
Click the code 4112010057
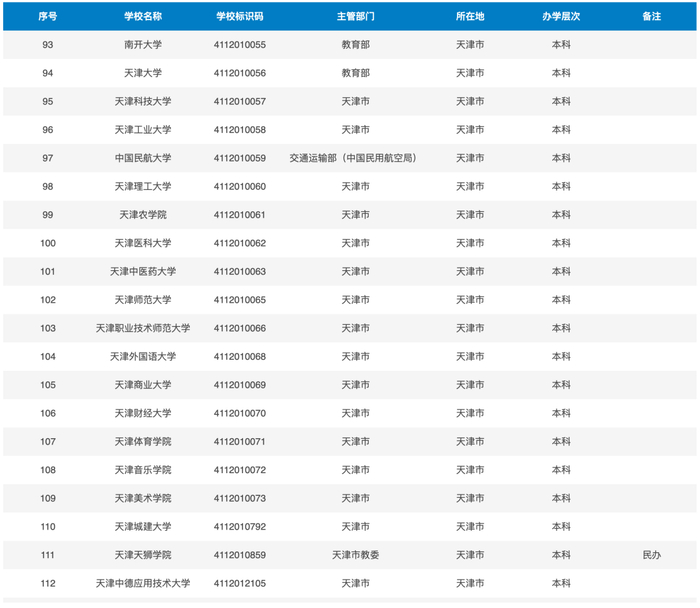coord(240,101)
